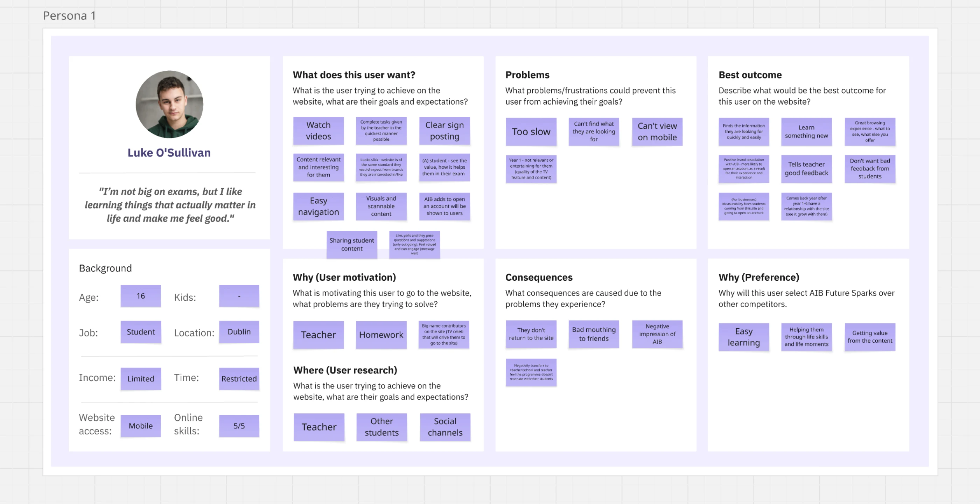
Task: Select the 'Bad mouthing to friends' note
Action: [594, 334]
